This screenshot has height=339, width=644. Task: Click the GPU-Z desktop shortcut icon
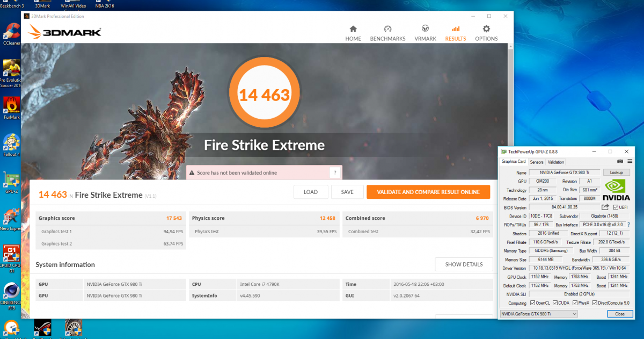11,183
